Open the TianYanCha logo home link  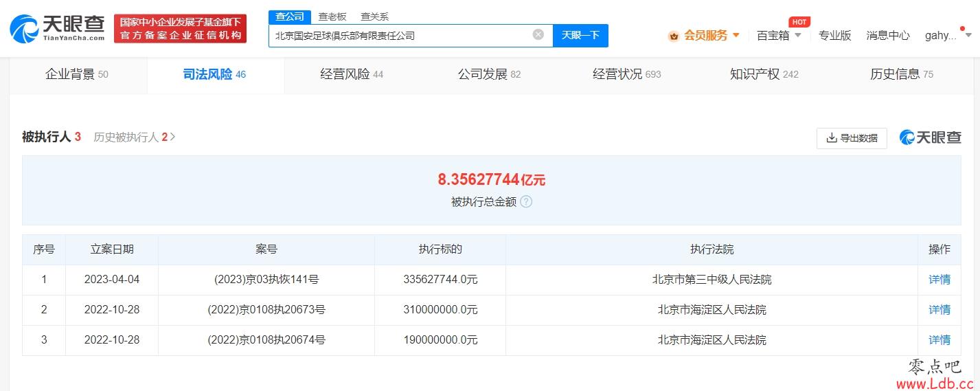click(x=57, y=28)
